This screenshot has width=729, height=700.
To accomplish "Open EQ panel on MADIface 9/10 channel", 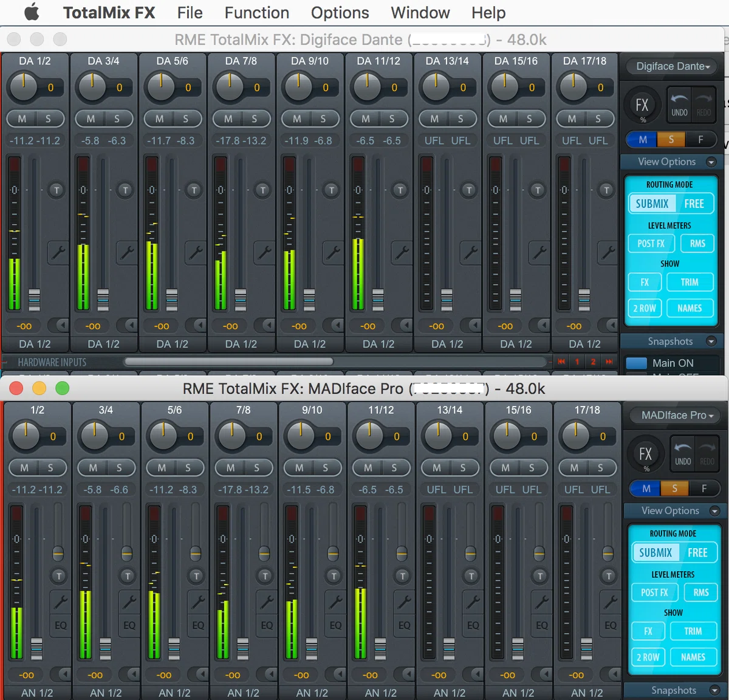I will click(x=335, y=625).
